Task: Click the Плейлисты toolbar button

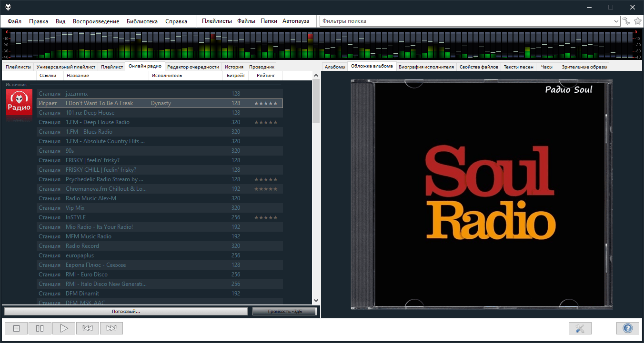Action: tap(217, 21)
